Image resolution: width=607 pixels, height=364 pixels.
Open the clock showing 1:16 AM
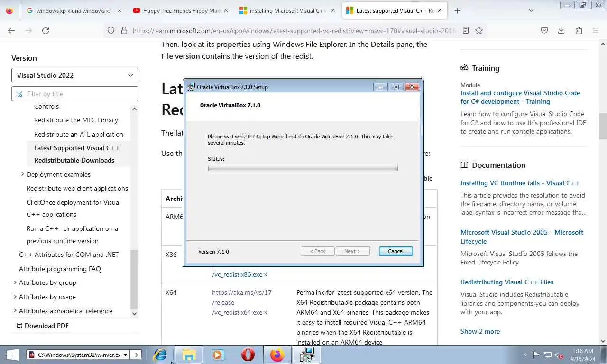tap(582, 355)
